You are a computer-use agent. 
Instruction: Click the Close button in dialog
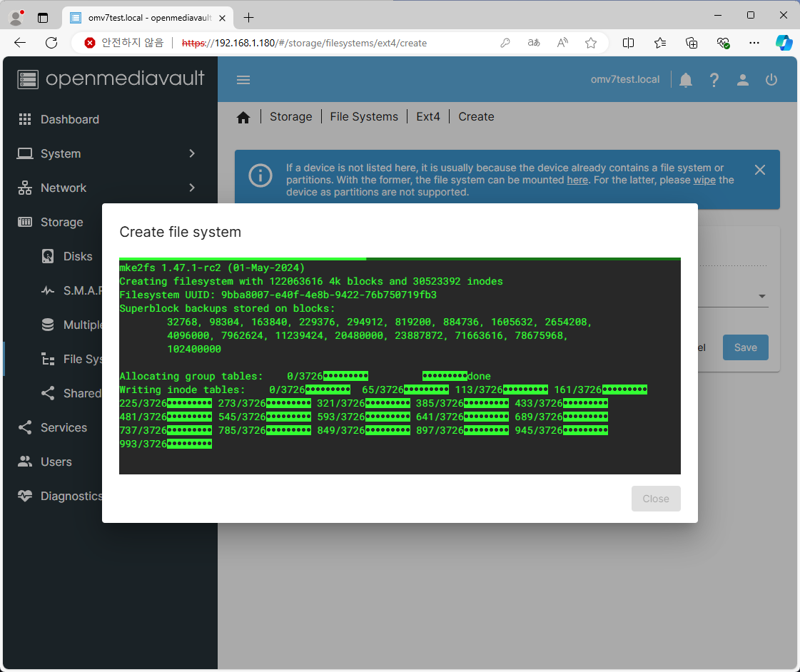pyautogui.click(x=656, y=499)
